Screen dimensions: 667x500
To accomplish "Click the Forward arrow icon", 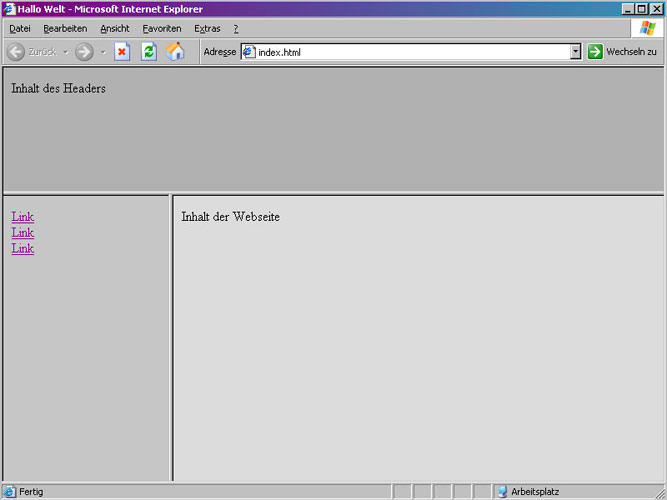I will pyautogui.click(x=84, y=52).
